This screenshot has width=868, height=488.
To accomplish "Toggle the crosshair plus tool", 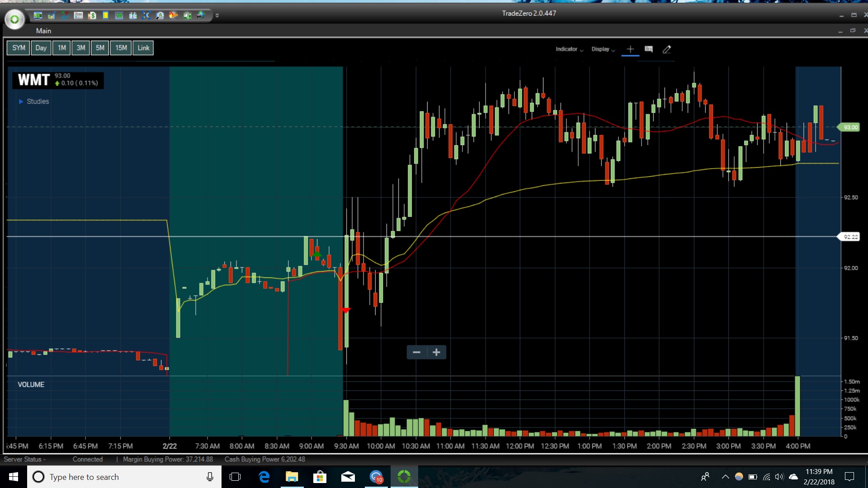I will pos(630,49).
